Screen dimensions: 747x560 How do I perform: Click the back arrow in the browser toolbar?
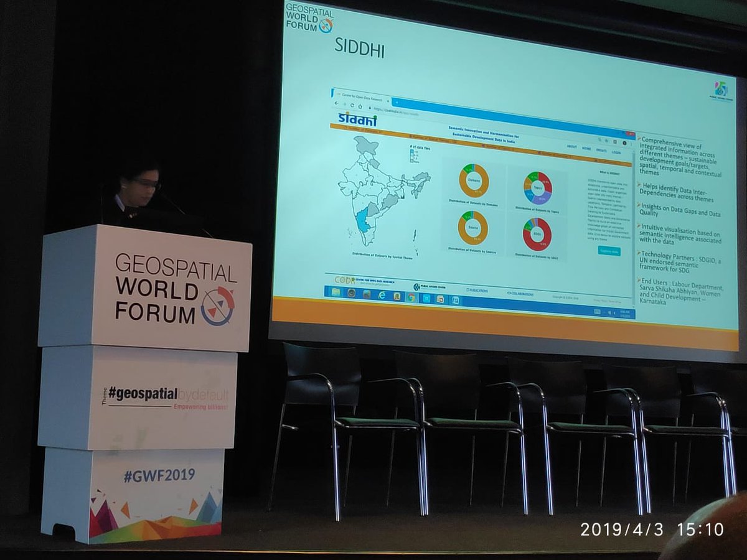click(x=336, y=103)
